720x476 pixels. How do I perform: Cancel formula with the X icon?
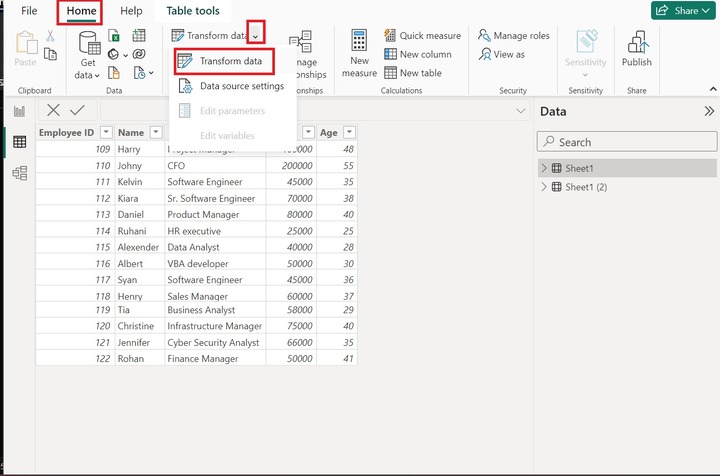point(53,110)
